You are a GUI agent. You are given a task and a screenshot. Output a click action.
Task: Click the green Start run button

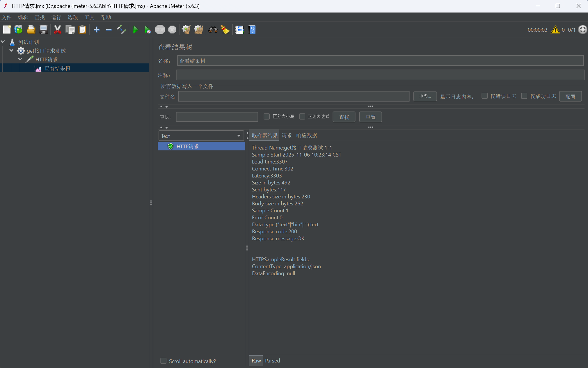click(135, 30)
